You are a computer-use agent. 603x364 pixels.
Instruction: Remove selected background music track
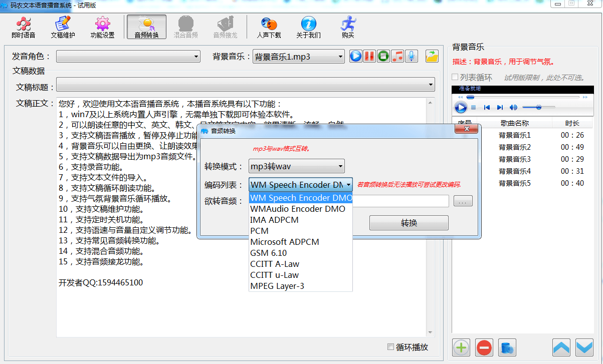coord(484,347)
